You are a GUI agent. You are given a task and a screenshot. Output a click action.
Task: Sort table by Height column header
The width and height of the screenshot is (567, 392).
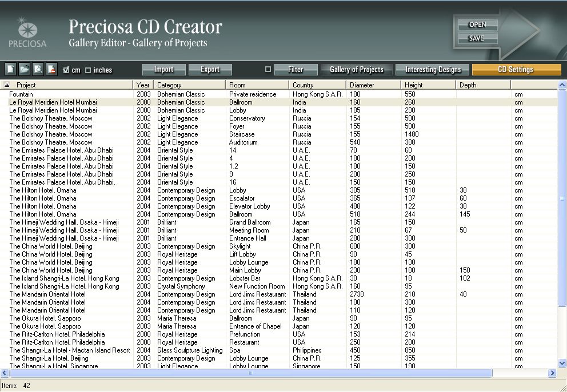coord(429,85)
